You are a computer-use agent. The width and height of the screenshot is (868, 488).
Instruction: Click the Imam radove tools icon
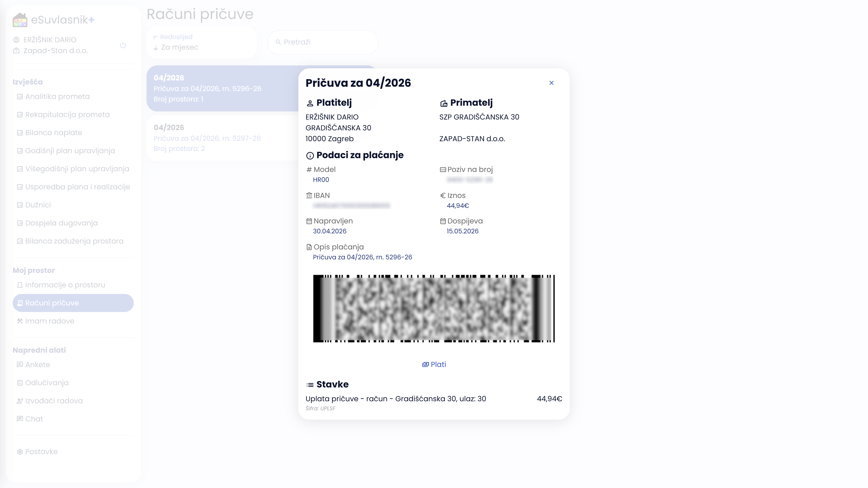[x=20, y=321]
